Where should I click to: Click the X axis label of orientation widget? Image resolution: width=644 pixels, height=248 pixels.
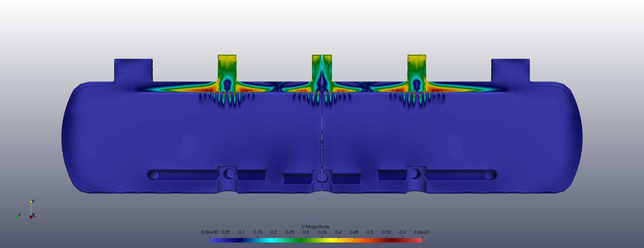(x=34, y=215)
